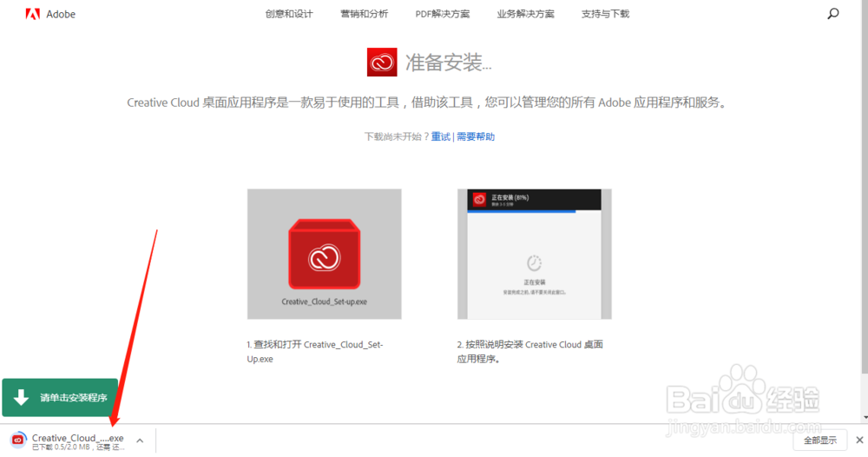The width and height of the screenshot is (868, 457).
Task: Open the search magnifier icon
Action: [x=833, y=13]
